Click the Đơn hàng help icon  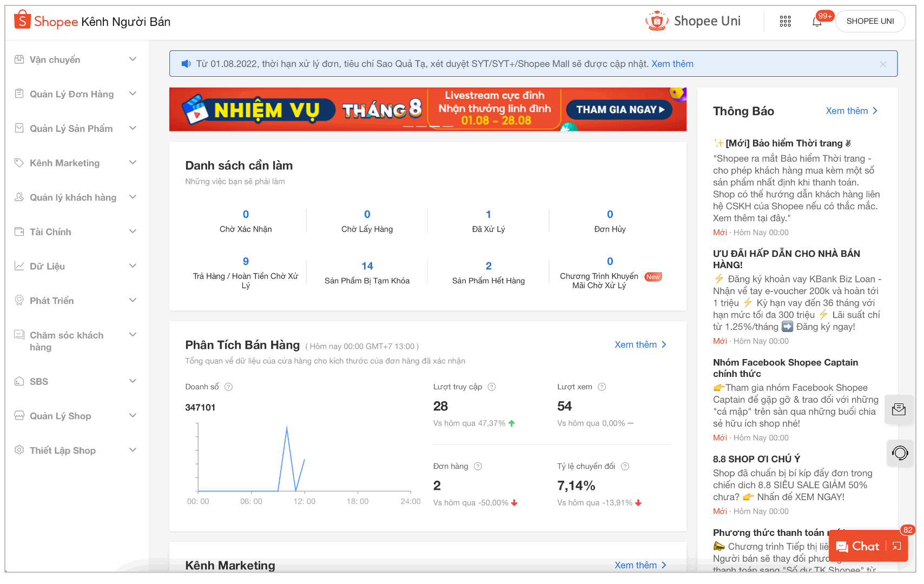click(478, 466)
